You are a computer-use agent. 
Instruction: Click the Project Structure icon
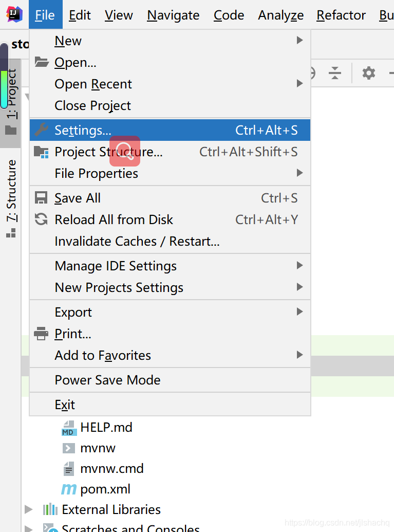click(41, 152)
